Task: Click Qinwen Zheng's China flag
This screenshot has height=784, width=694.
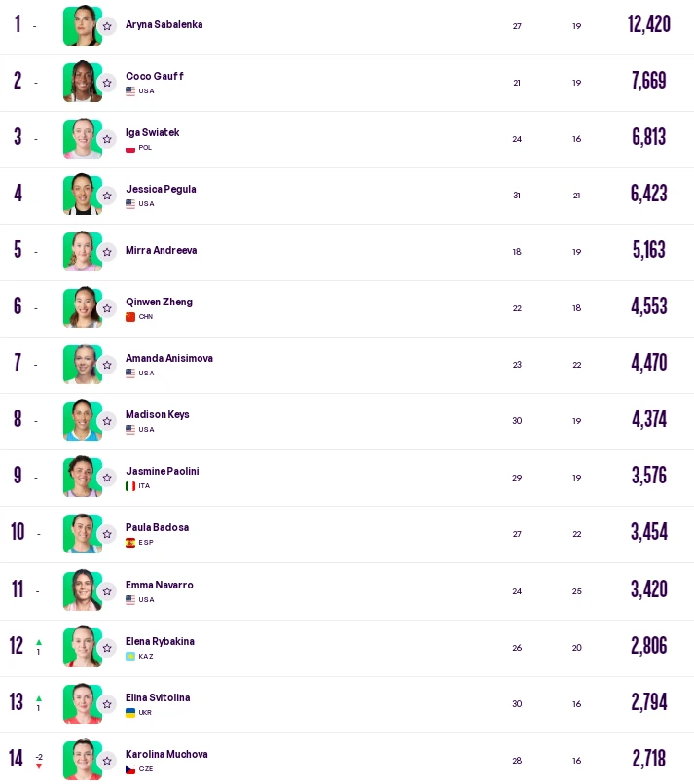Action: coord(130,317)
